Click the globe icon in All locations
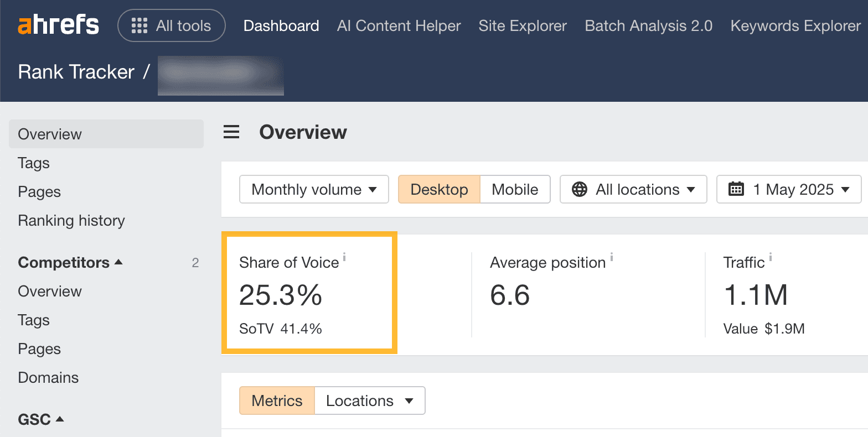Image resolution: width=868 pixels, height=437 pixels. click(x=580, y=190)
